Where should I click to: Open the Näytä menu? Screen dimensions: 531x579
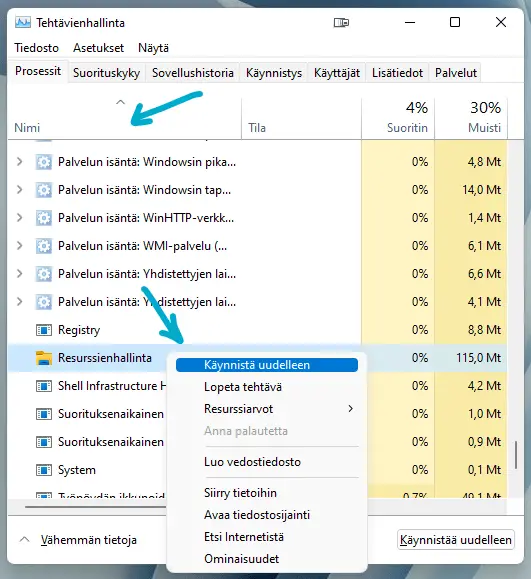[153, 48]
